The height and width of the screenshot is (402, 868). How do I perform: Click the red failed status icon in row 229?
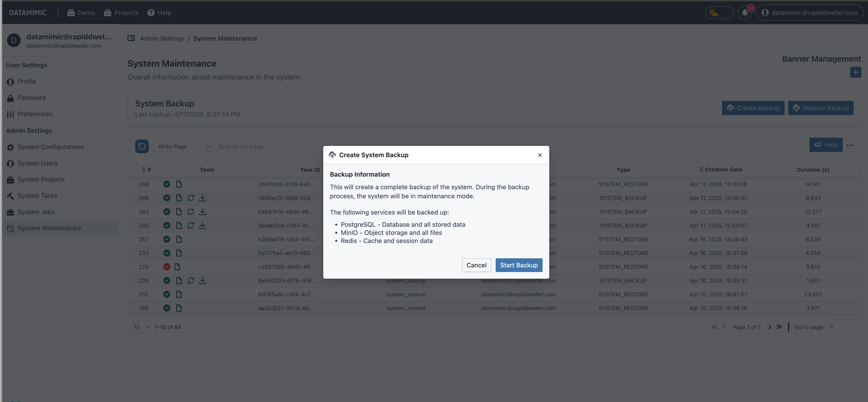[166, 267]
